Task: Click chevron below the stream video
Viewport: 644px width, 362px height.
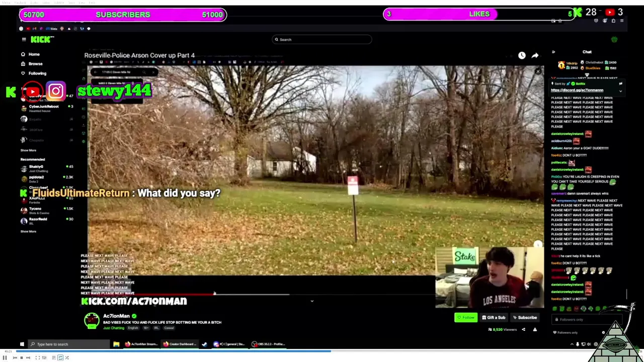Action: tap(312, 301)
